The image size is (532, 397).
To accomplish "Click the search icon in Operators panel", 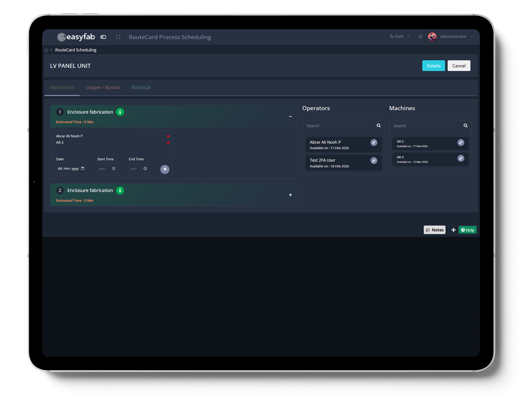I will pos(379,126).
